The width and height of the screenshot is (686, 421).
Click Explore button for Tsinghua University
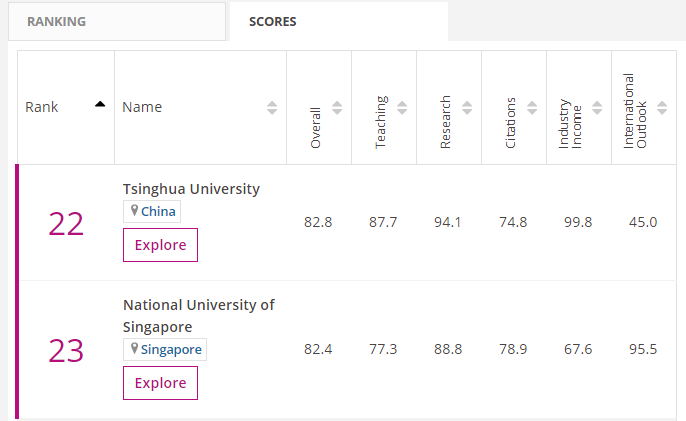pyautogui.click(x=161, y=245)
